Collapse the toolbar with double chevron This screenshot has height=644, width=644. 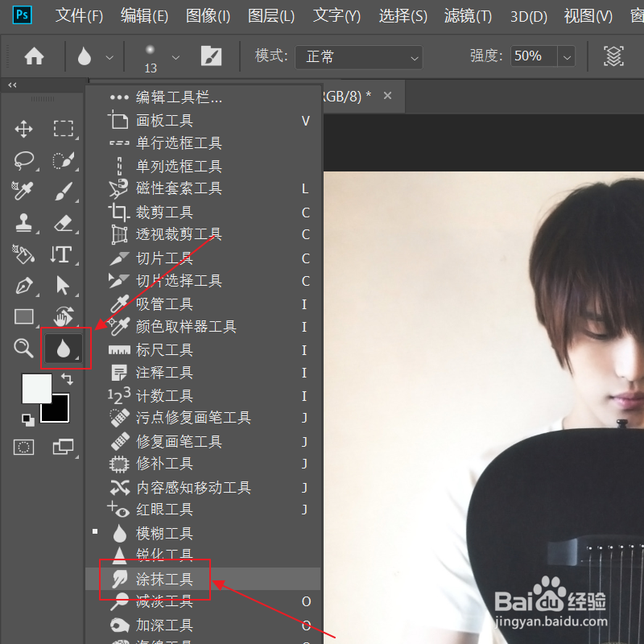pyautogui.click(x=12, y=85)
